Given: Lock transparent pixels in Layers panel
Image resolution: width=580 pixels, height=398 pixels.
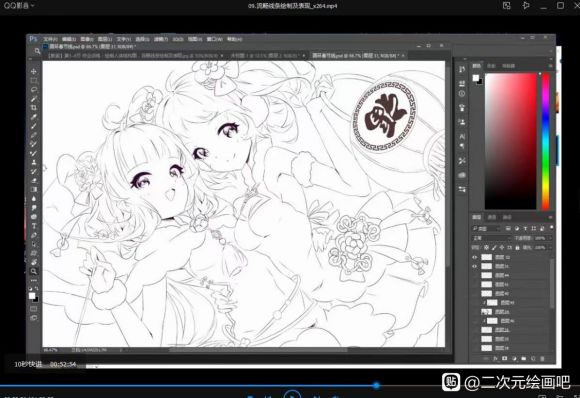Looking at the screenshot, I should [x=486, y=247].
